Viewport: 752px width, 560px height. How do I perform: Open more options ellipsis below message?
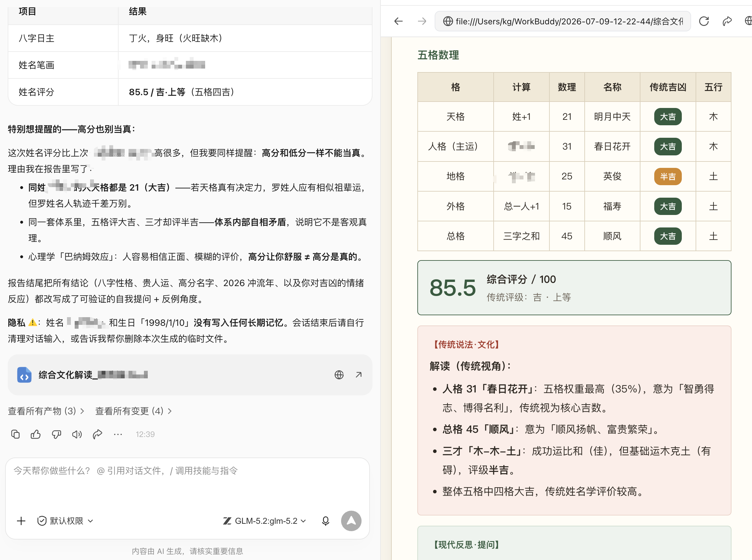pyautogui.click(x=118, y=434)
